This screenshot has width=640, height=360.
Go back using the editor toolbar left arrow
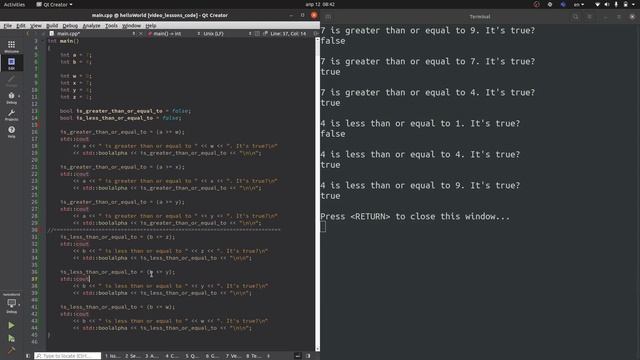[x=28, y=33]
